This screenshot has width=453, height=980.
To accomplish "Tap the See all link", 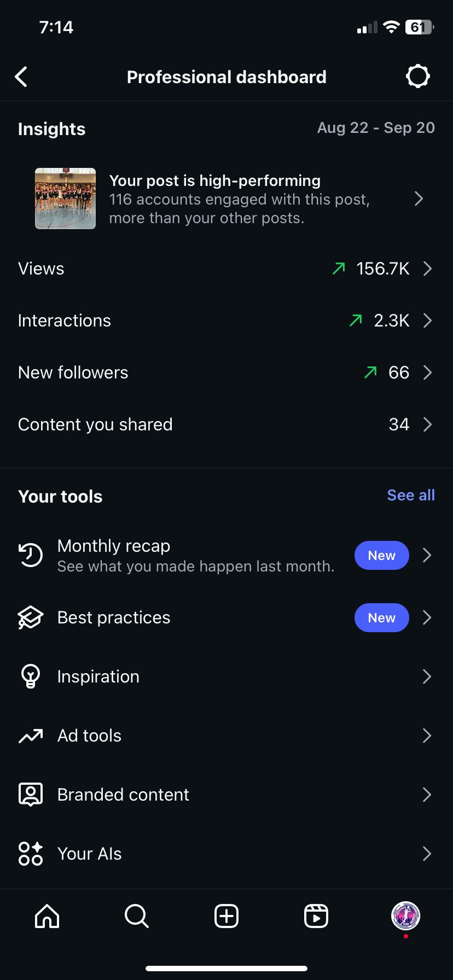I will point(411,495).
